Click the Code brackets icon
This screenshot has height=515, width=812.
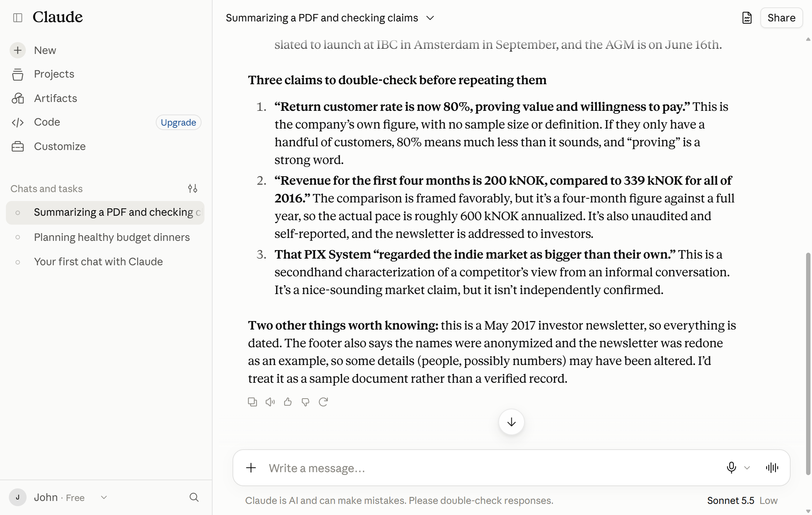click(x=18, y=122)
